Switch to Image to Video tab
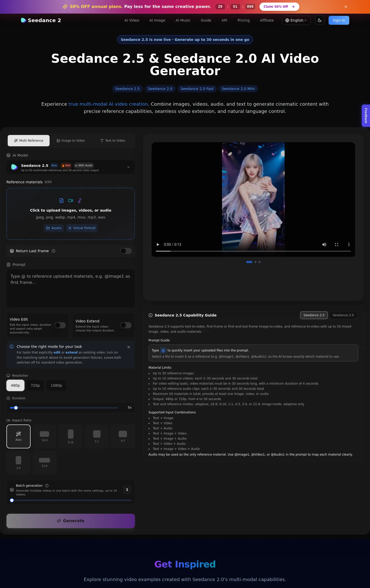Viewport: 370px width, 588px height. [71, 141]
